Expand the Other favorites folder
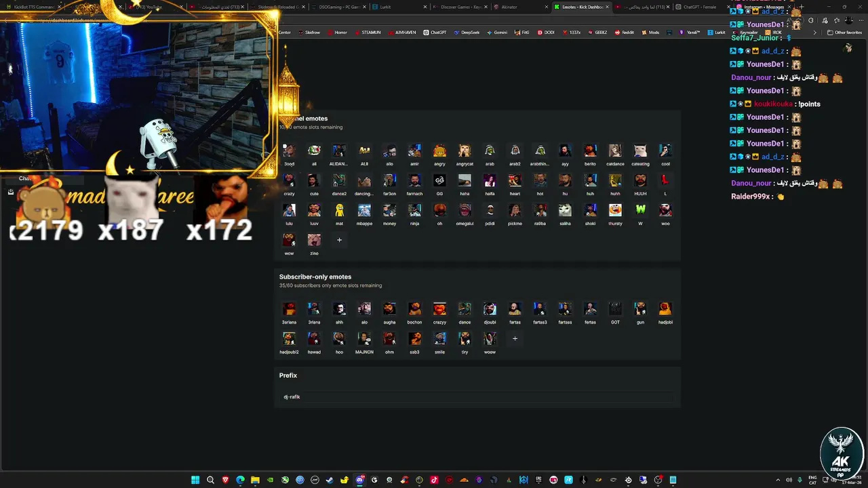Image resolution: width=868 pixels, height=488 pixels. pyautogui.click(x=844, y=33)
